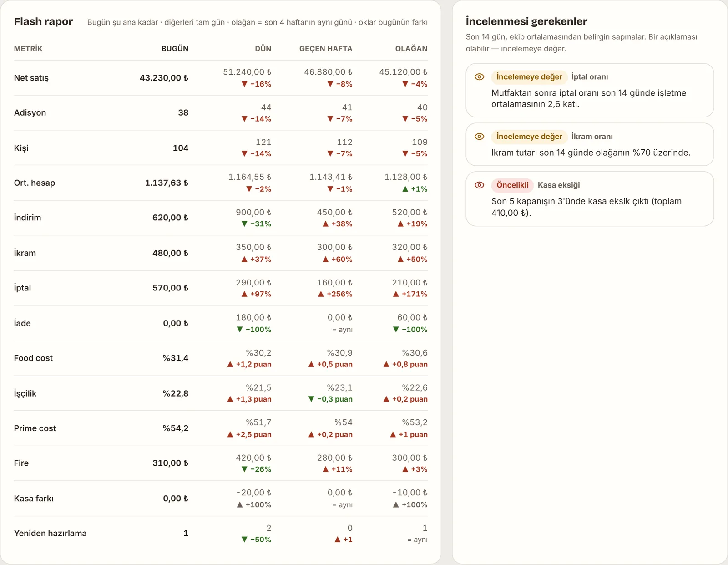The height and width of the screenshot is (565, 728).
Task: Click the Öncelikli badge on Kasa eksiği
Action: pos(512,185)
